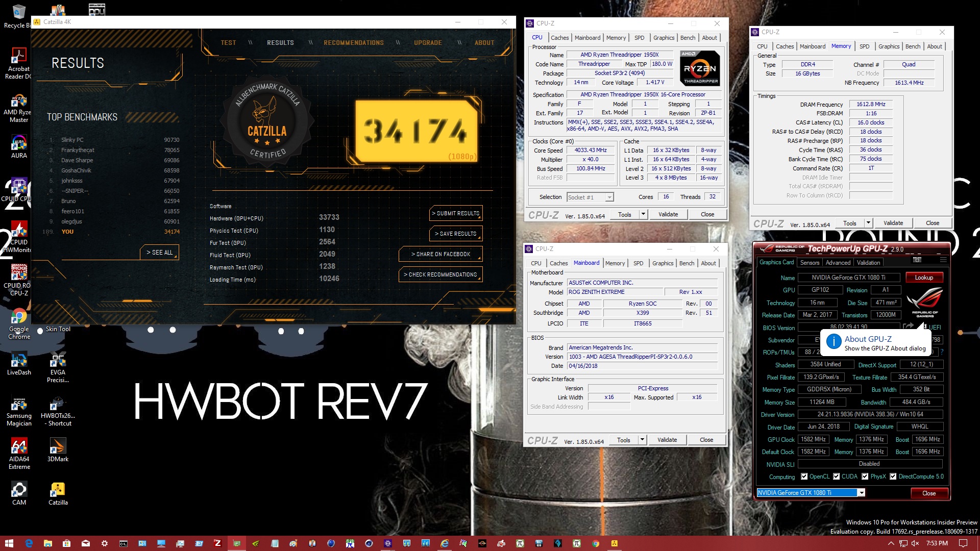Screen dimensions: 980x551
Task: Open the RECOMMENDATIONS tab in Catzilla
Action: point(354,43)
